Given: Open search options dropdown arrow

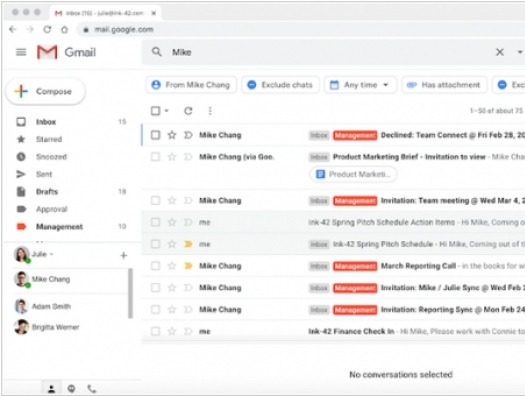Looking at the screenshot, I should (519, 52).
